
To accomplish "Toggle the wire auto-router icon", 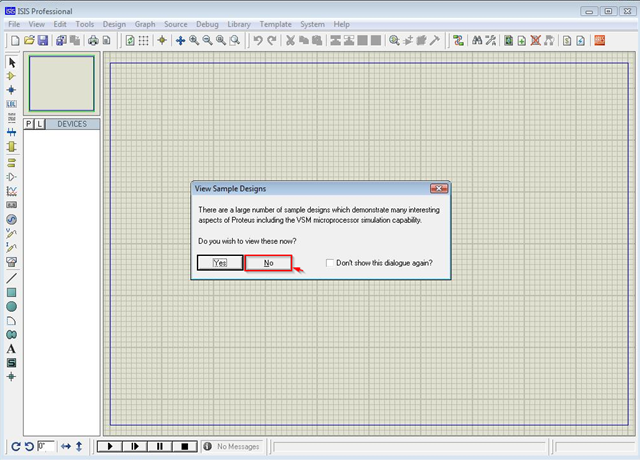I will coord(458,40).
